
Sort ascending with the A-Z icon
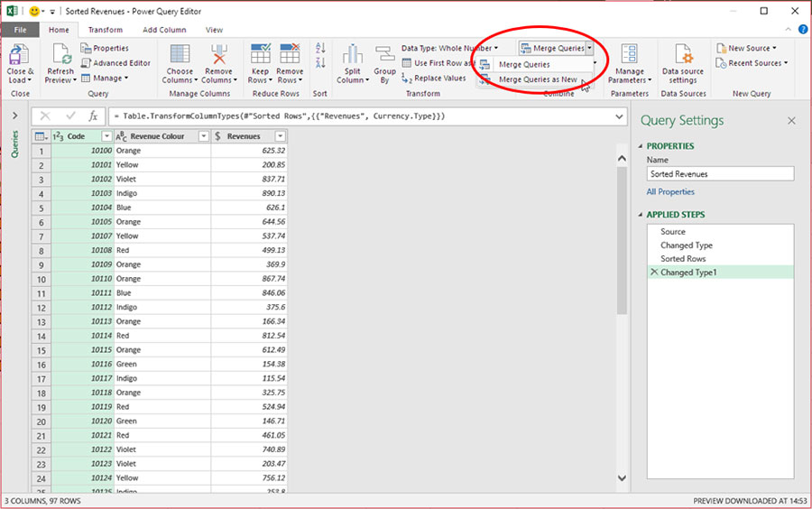[x=320, y=48]
